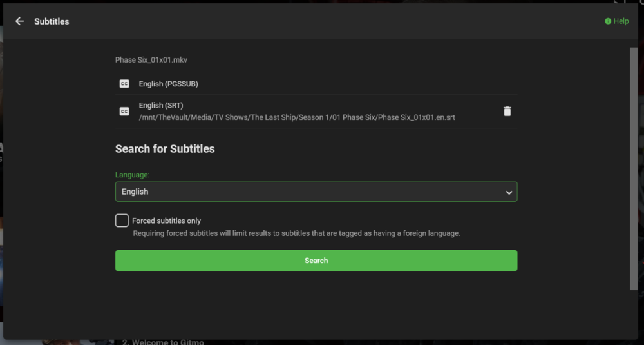Click the 'Language:' field label

click(133, 175)
